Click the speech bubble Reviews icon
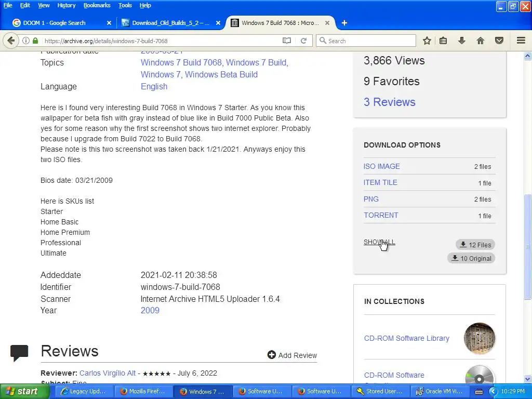Image resolution: width=532 pixels, height=399 pixels. click(19, 353)
